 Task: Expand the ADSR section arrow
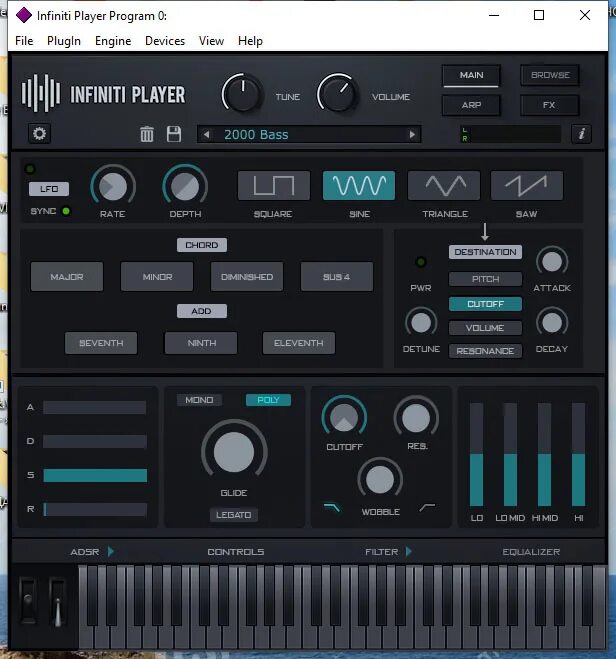(111, 551)
